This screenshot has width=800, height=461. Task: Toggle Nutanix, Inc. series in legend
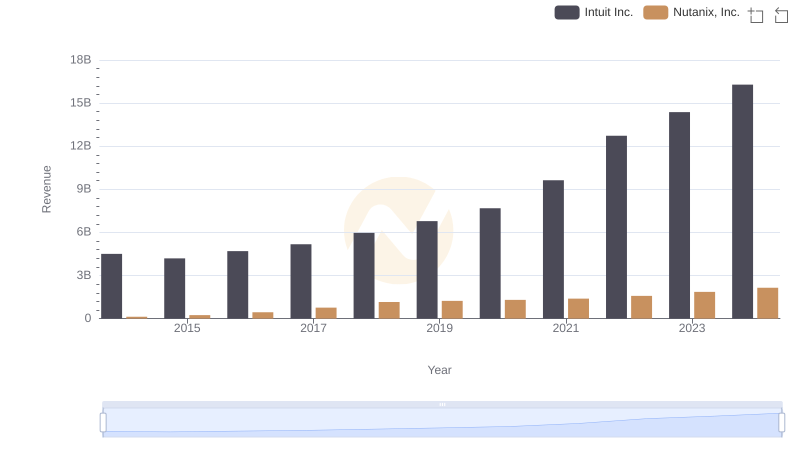[x=691, y=12]
